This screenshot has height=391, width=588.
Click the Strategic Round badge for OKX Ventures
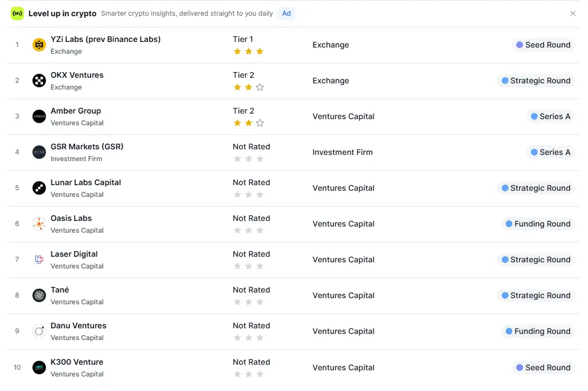coord(536,81)
